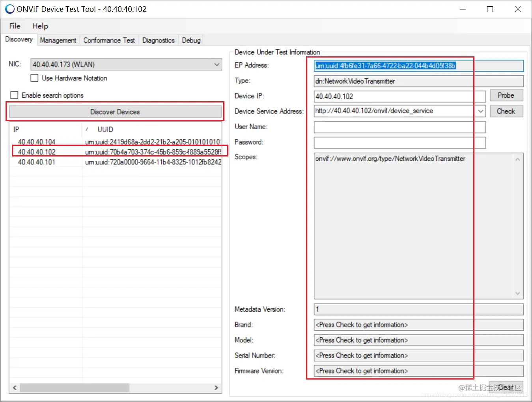Switch to the Management tab

point(58,40)
